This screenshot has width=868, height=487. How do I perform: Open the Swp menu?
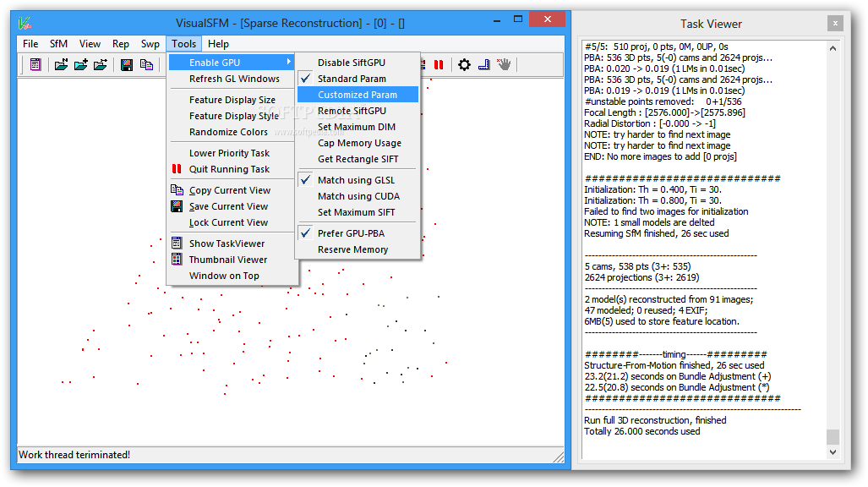pyautogui.click(x=150, y=44)
